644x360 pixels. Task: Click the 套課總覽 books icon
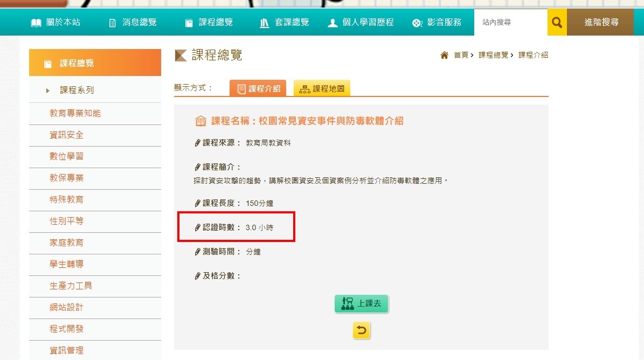click(265, 23)
